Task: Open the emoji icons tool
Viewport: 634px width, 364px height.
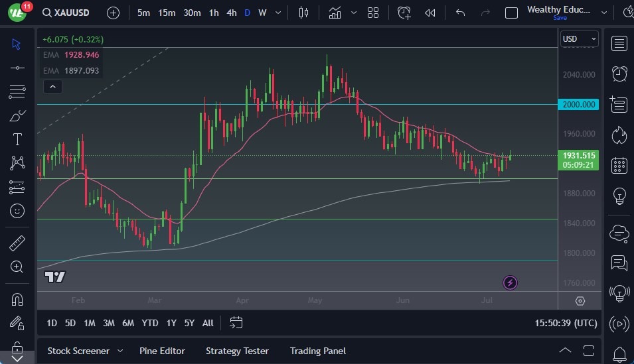Action: [x=17, y=211]
